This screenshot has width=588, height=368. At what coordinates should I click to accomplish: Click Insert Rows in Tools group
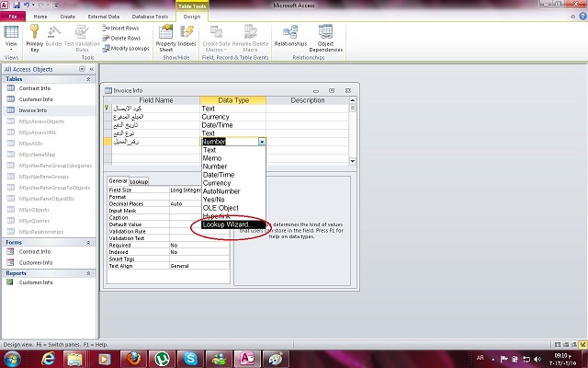point(120,29)
